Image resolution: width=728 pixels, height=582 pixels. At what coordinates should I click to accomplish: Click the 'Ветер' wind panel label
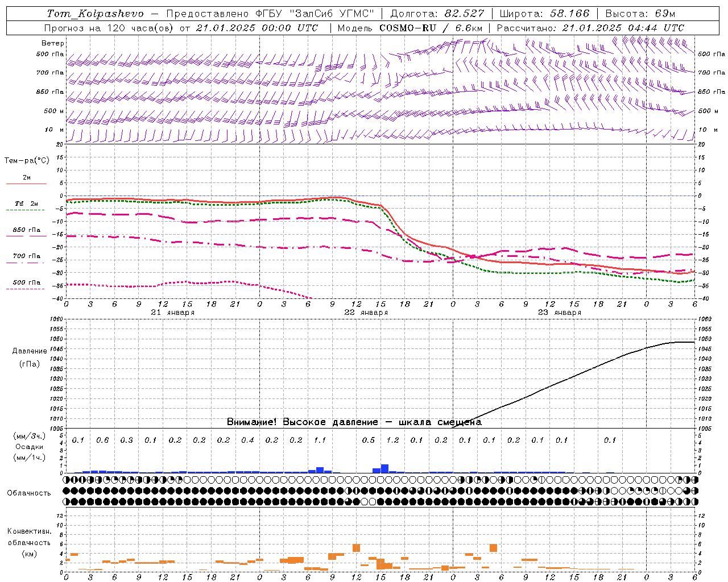click(x=53, y=43)
